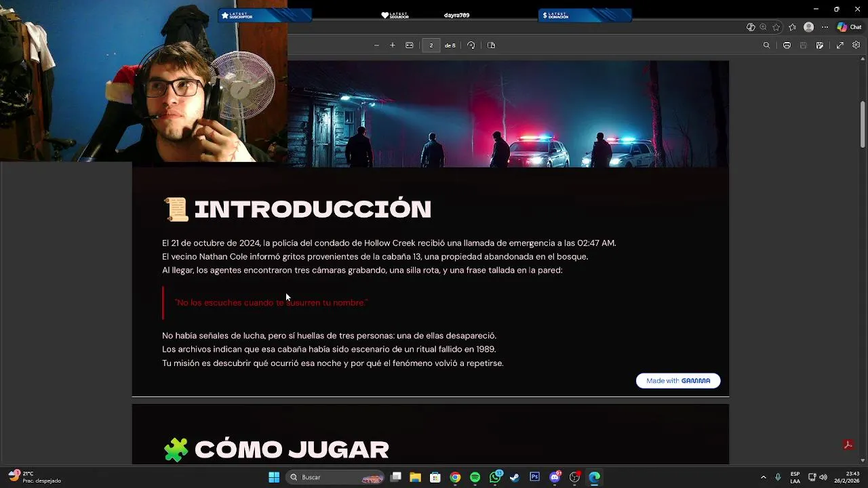Screen dimensions: 868x488
Task: Click the address bar zoom magnifier icon
Action: pos(764,27)
